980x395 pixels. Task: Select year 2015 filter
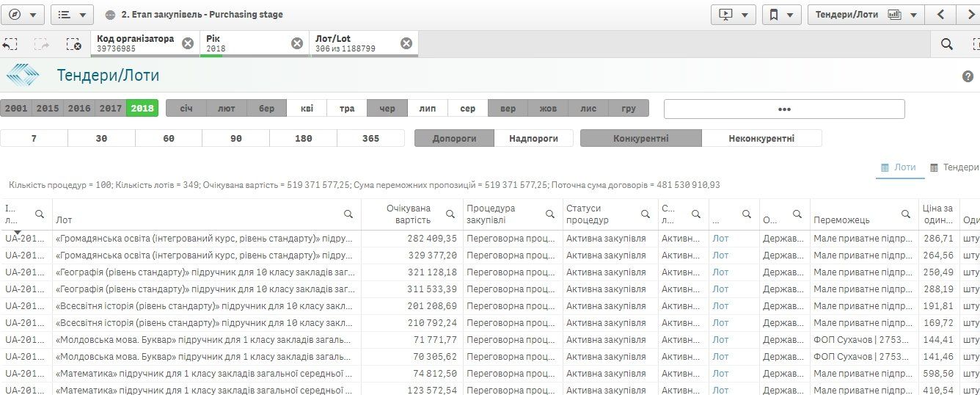tap(48, 108)
